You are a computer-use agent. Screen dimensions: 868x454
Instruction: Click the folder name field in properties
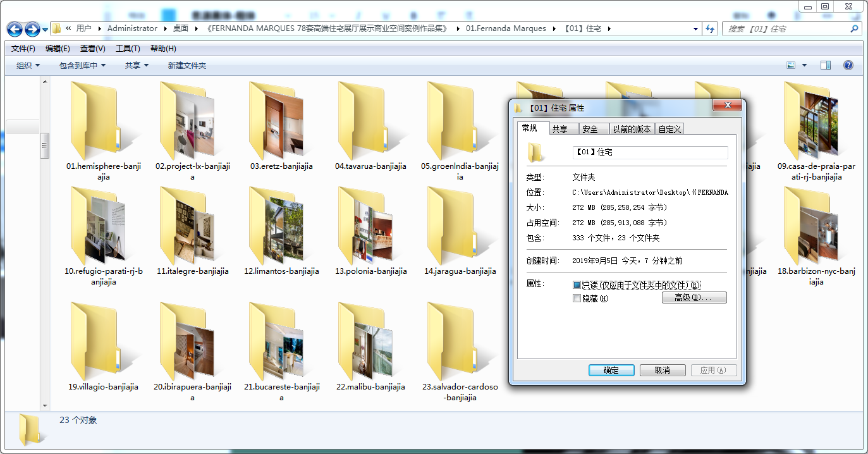coord(650,152)
